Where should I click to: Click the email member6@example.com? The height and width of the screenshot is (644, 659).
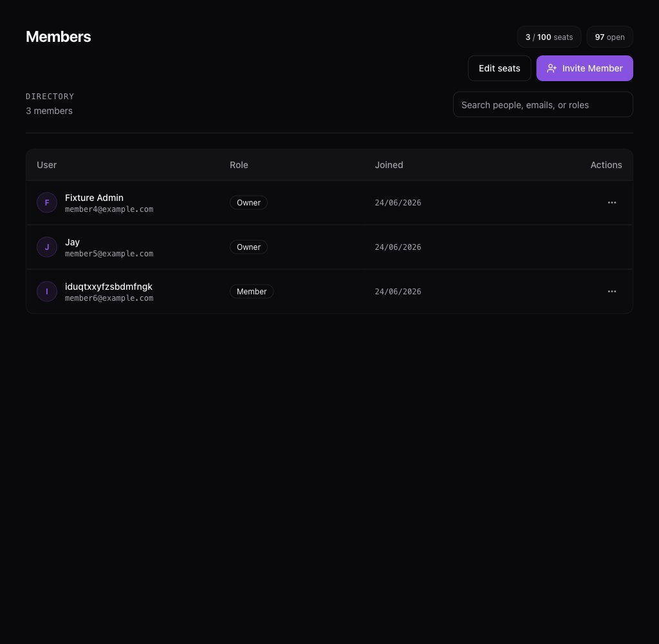coord(109,298)
